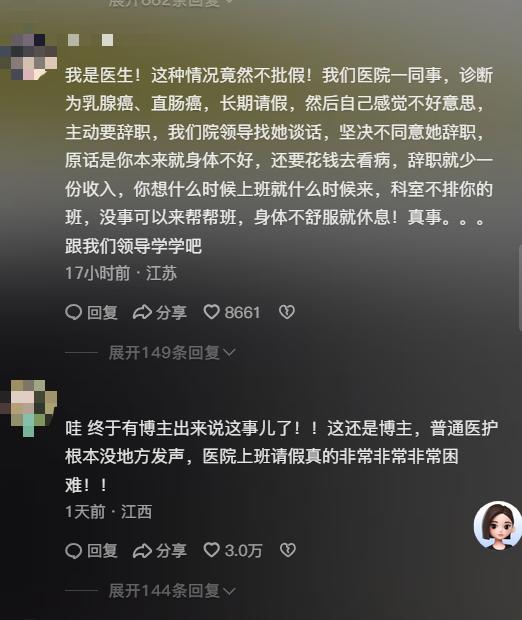Expand 144 replies under the Jiangxi comment

pos(172,590)
